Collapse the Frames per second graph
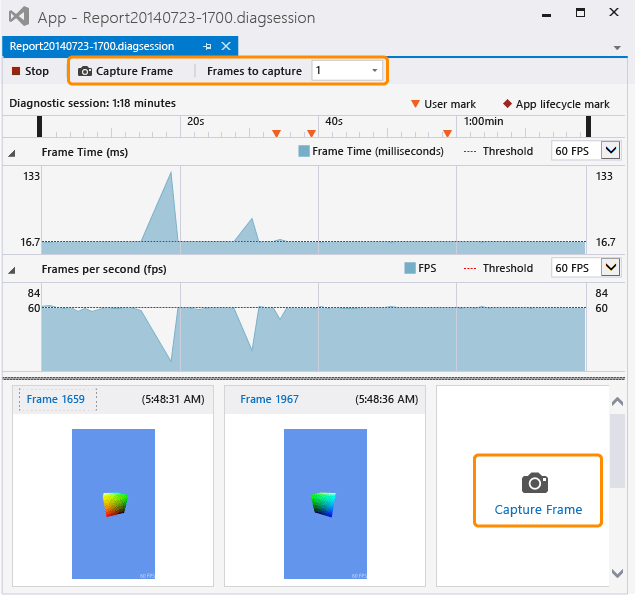The height and width of the screenshot is (595, 635). 13,269
